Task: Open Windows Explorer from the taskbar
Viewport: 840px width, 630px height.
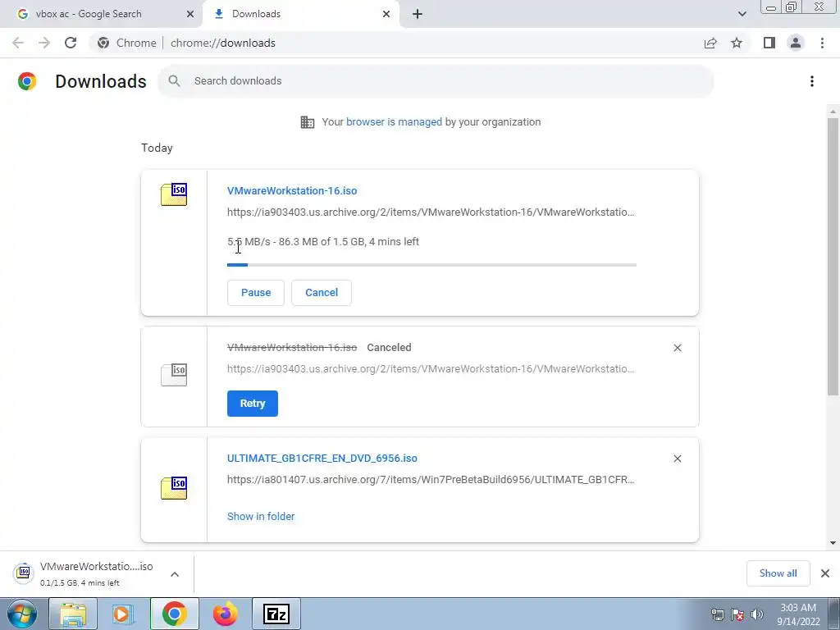Action: 73,614
